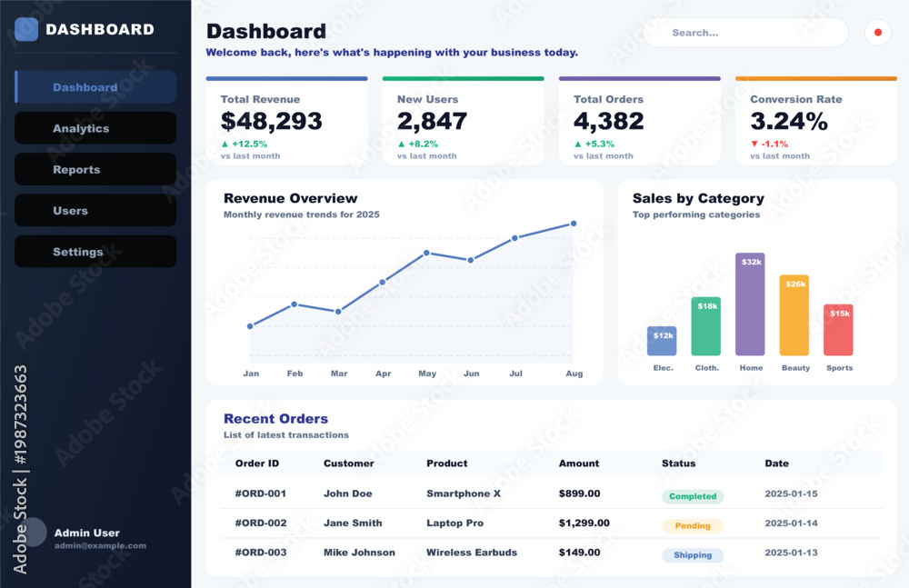Click the Admin User avatar circle
Viewport: 909px width, 588px height.
(32, 532)
